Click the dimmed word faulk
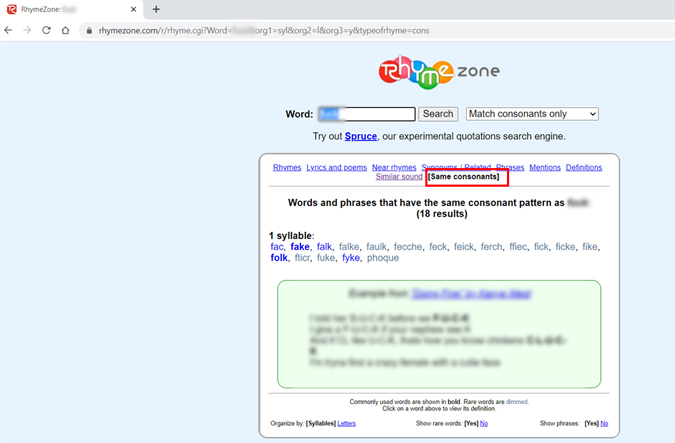This screenshot has height=443, width=675. 377,247
